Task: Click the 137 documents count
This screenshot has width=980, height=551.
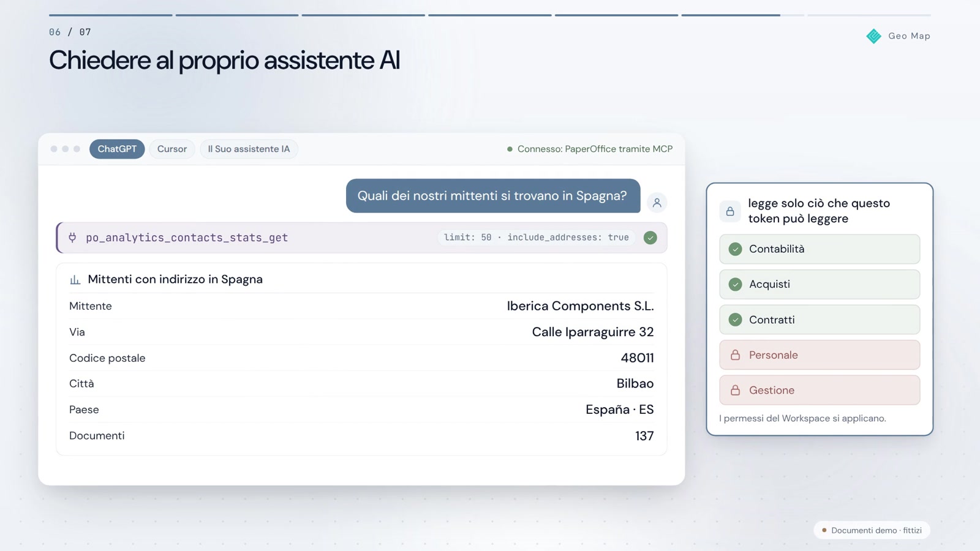Action: [644, 436]
